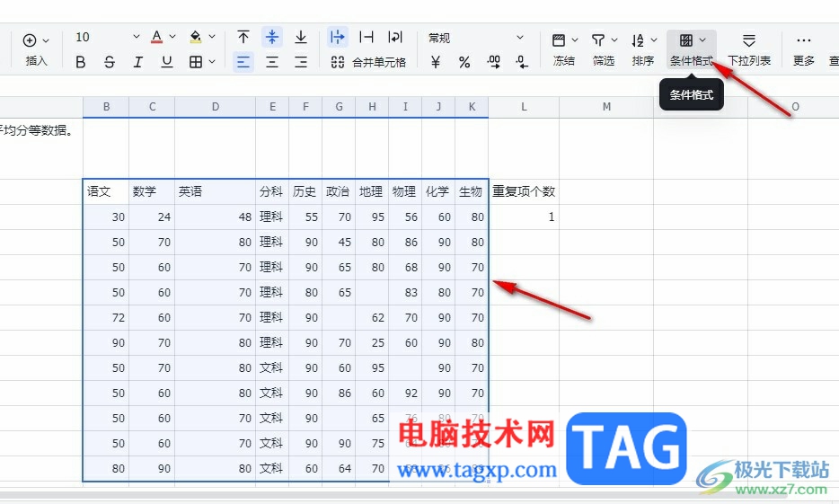Click Dropdown List (下拉列表) button
839x504 pixels.
tap(749, 49)
